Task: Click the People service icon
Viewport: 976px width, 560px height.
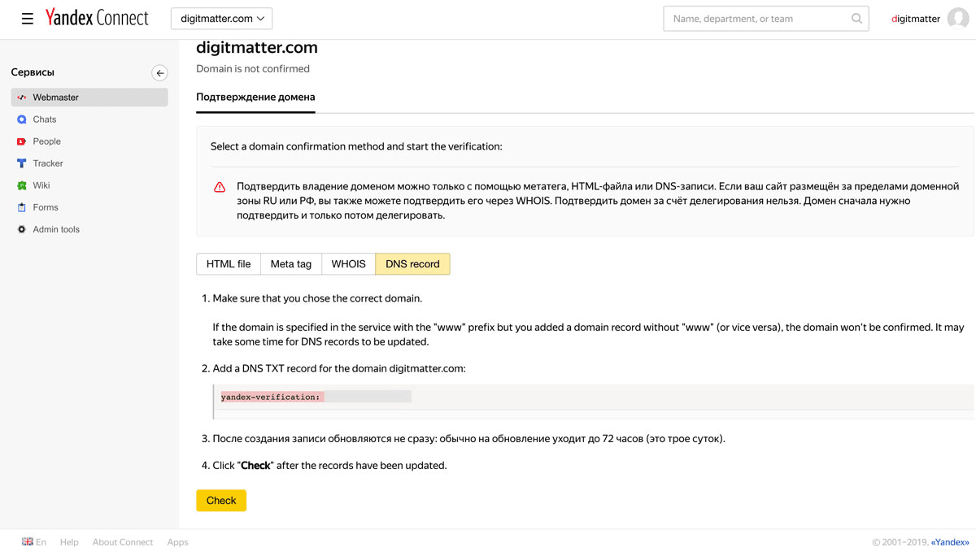Action: click(x=22, y=141)
